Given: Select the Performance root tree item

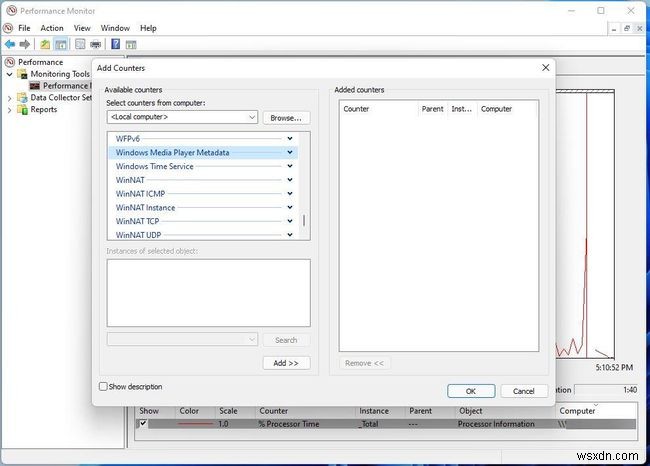Looking at the screenshot, I should (x=40, y=62).
